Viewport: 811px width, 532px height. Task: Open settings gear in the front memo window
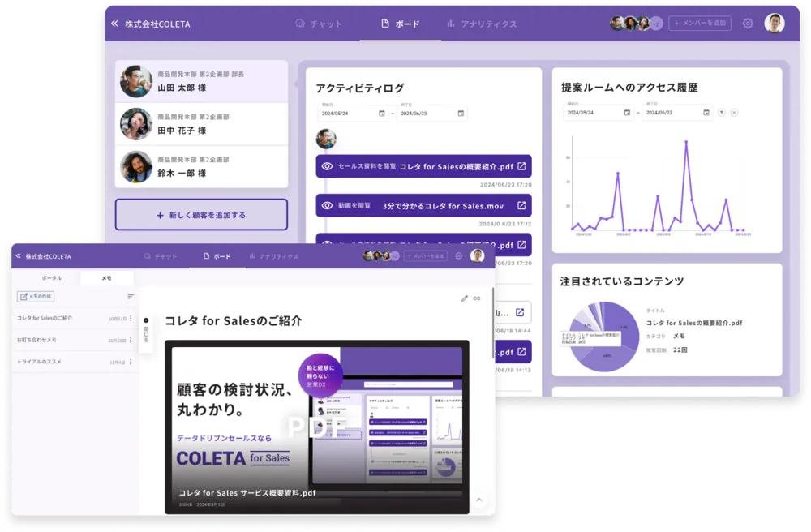[459, 256]
